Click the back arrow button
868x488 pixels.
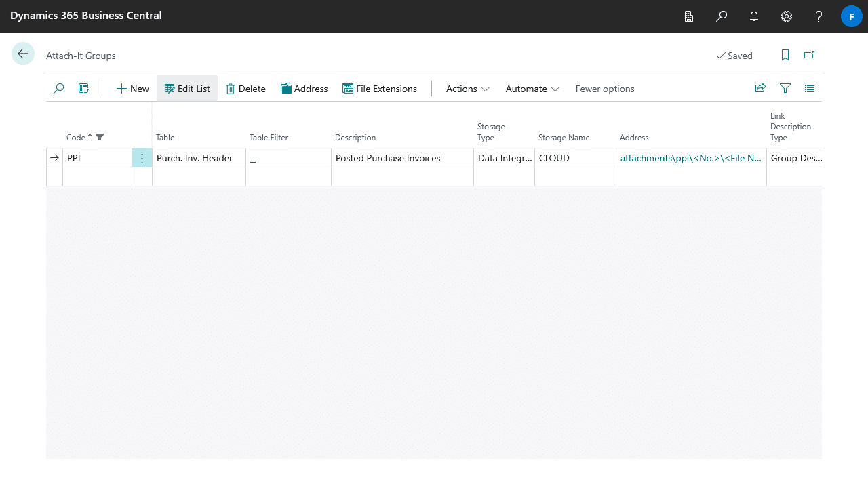pos(23,54)
